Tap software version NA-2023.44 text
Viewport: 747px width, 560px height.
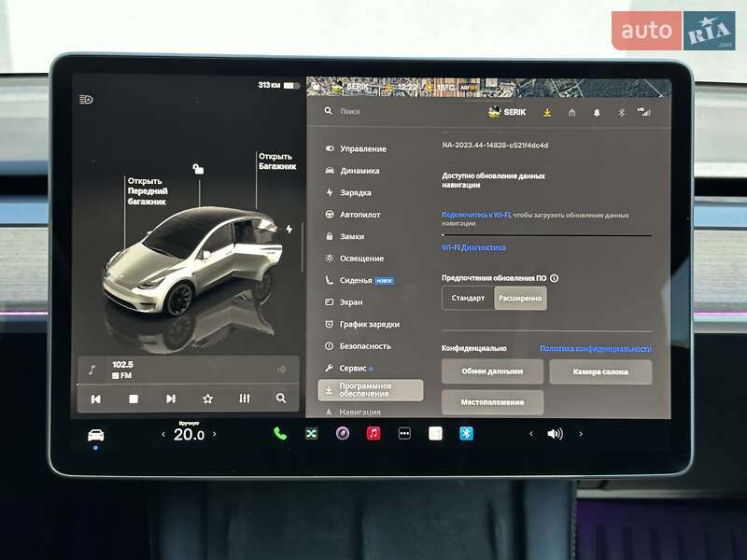(x=495, y=146)
